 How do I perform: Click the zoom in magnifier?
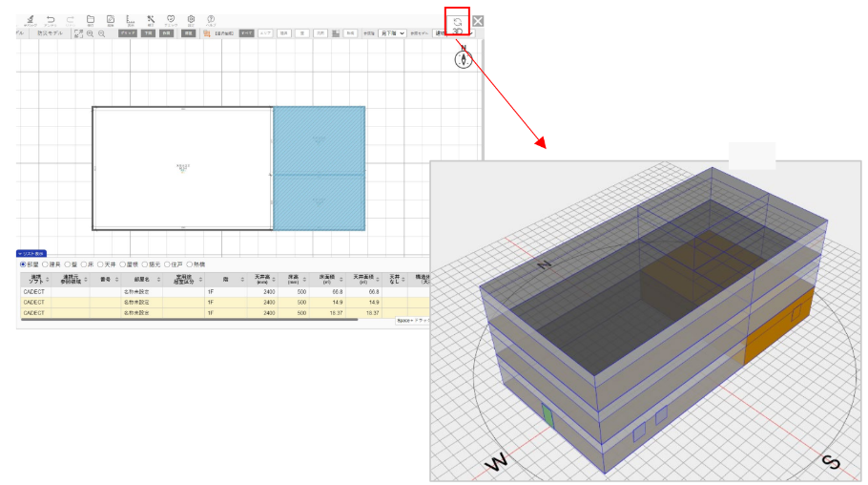point(90,33)
